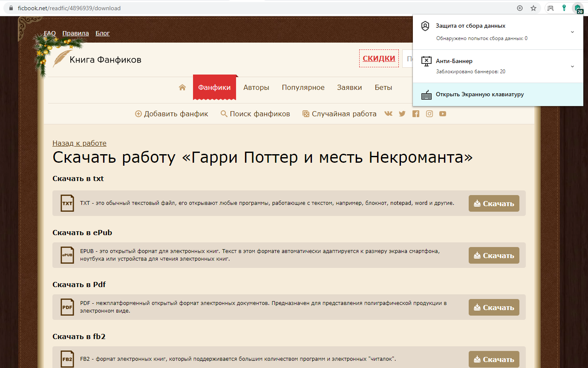
Task: Open the Авторы menu item
Action: coord(257,87)
